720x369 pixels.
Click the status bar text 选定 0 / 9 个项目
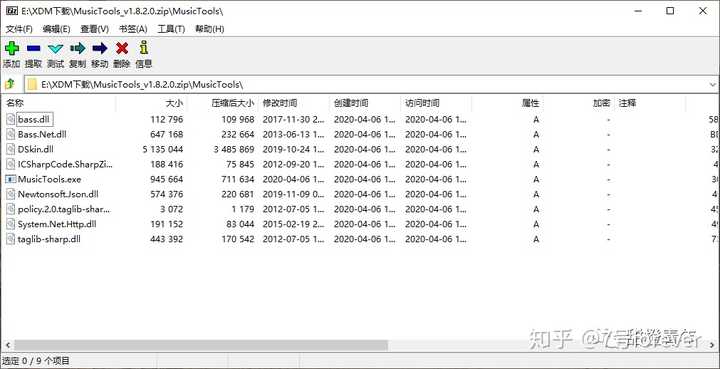click(x=35, y=361)
